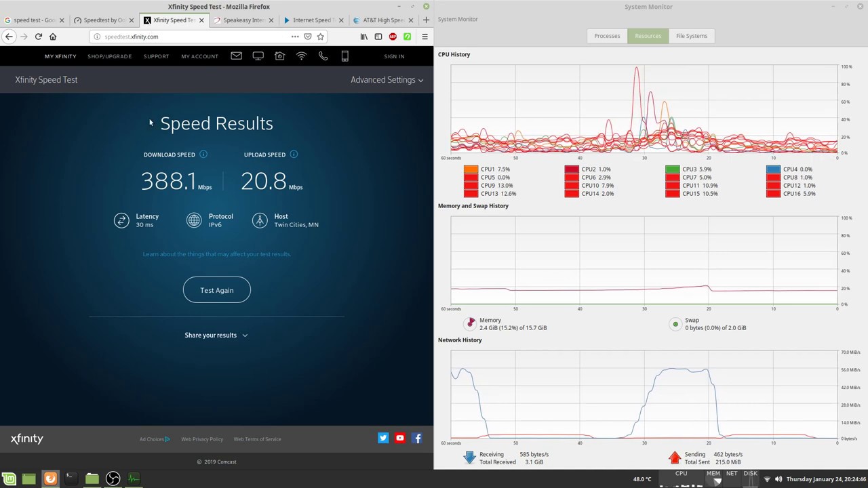Open the Linux Mint start menu
The width and height of the screenshot is (868, 488).
point(8,479)
